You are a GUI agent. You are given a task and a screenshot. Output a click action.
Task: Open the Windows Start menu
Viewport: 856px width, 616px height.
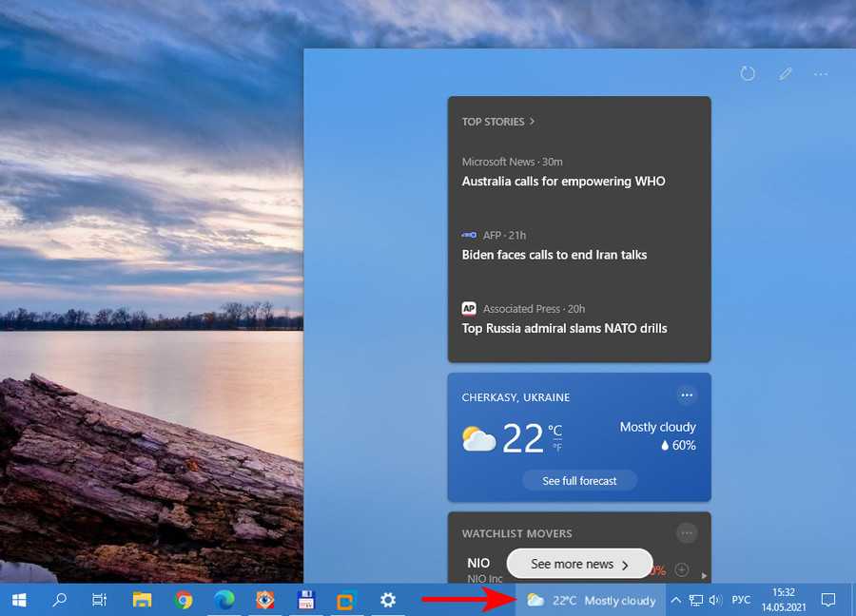point(18,600)
